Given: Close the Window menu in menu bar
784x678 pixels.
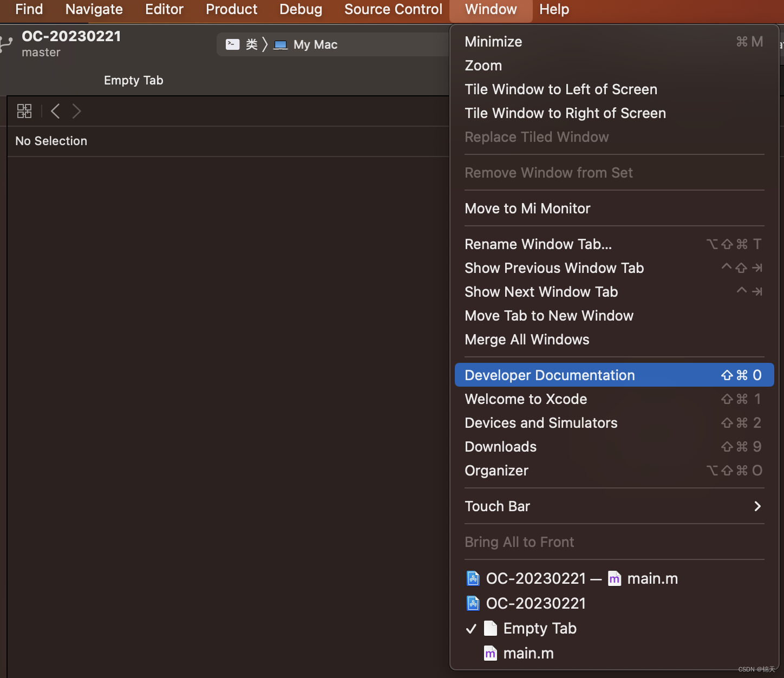Looking at the screenshot, I should tap(491, 9).
